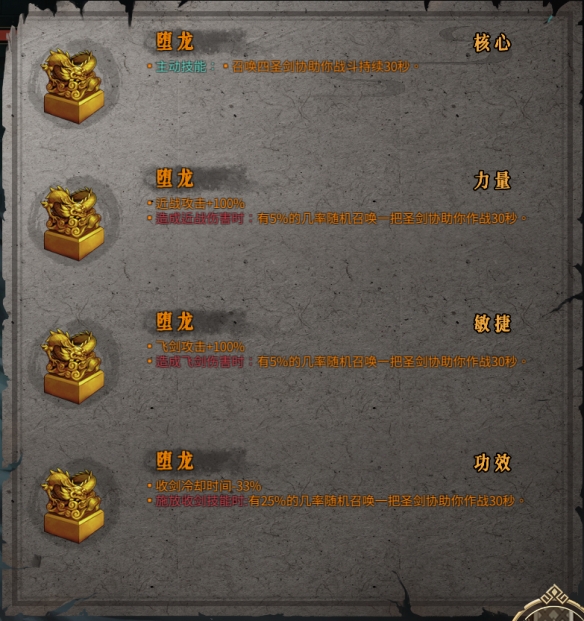This screenshot has height=621, width=584.
Task: Select the 力量 category label
Action: [x=492, y=181]
